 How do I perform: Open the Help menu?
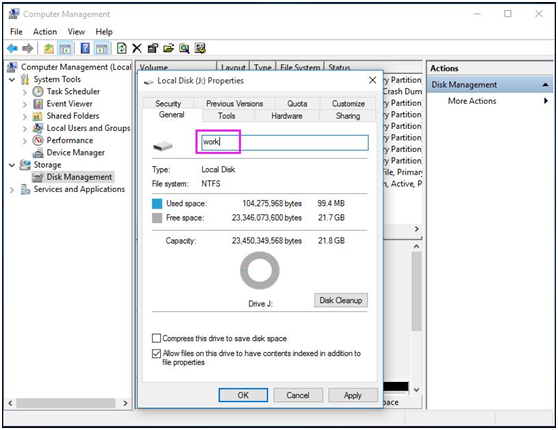(104, 32)
